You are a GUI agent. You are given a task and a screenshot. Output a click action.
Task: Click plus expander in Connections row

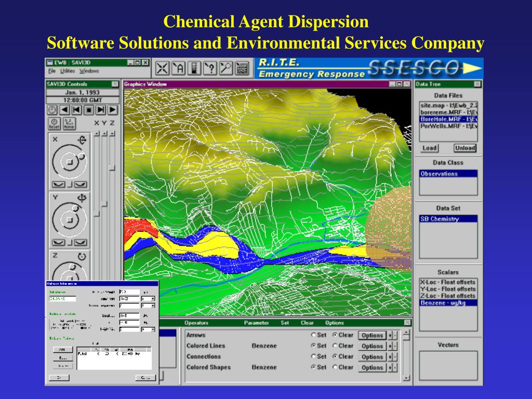tap(390, 357)
